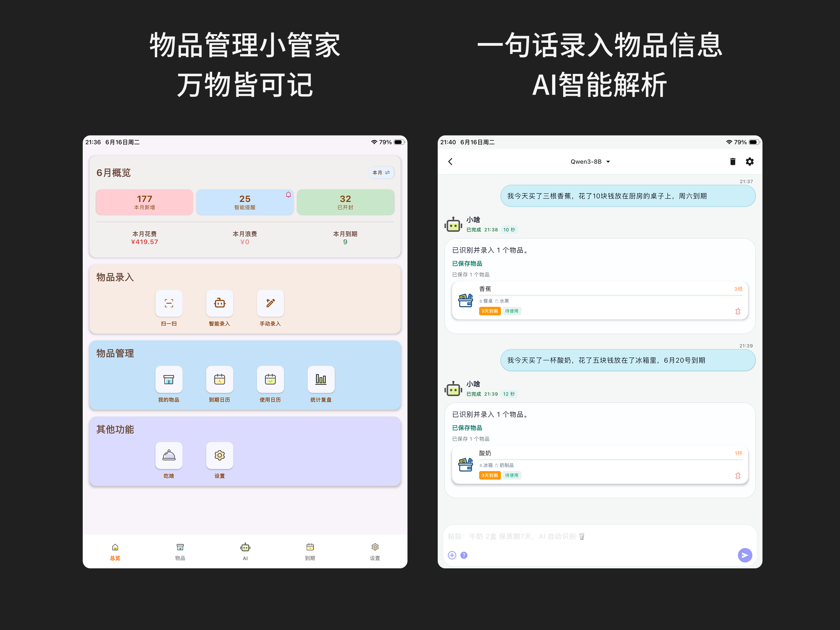Switch to the 到期 tab
The image size is (840, 630).
[310, 552]
